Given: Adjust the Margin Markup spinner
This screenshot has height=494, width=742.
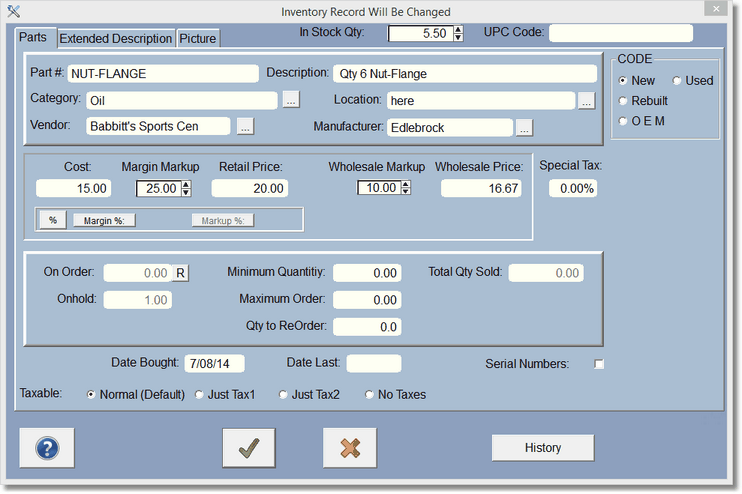Looking at the screenshot, I should tap(185, 188).
